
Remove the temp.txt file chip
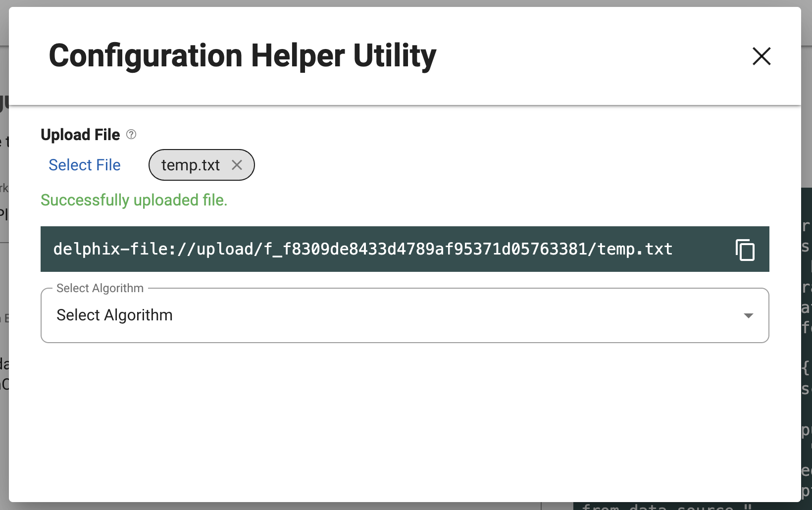pos(237,165)
